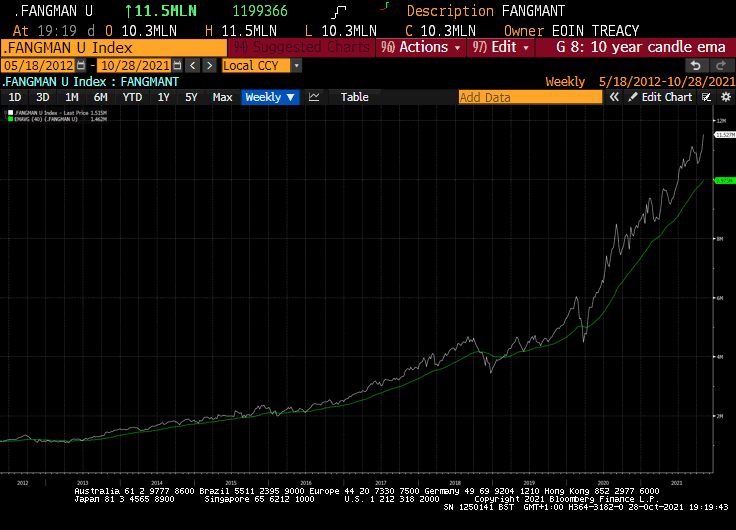Step to the previous date range

pos(192,65)
